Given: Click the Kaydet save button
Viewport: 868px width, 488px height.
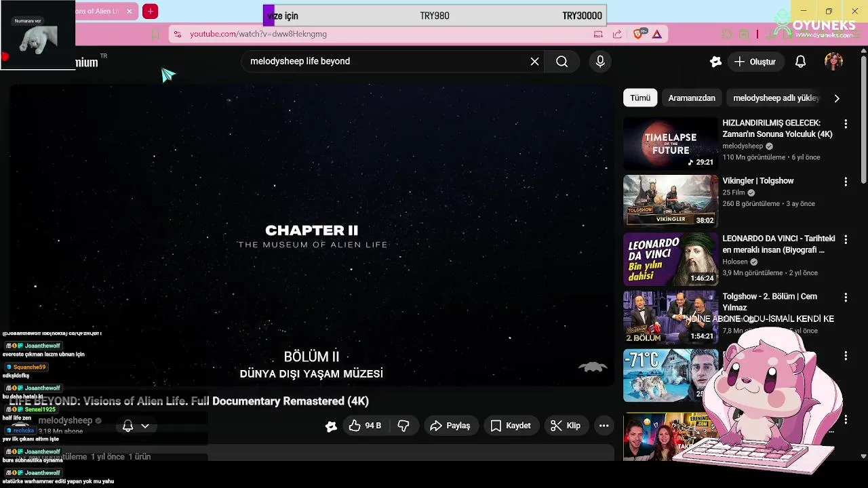Looking at the screenshot, I should [511, 426].
